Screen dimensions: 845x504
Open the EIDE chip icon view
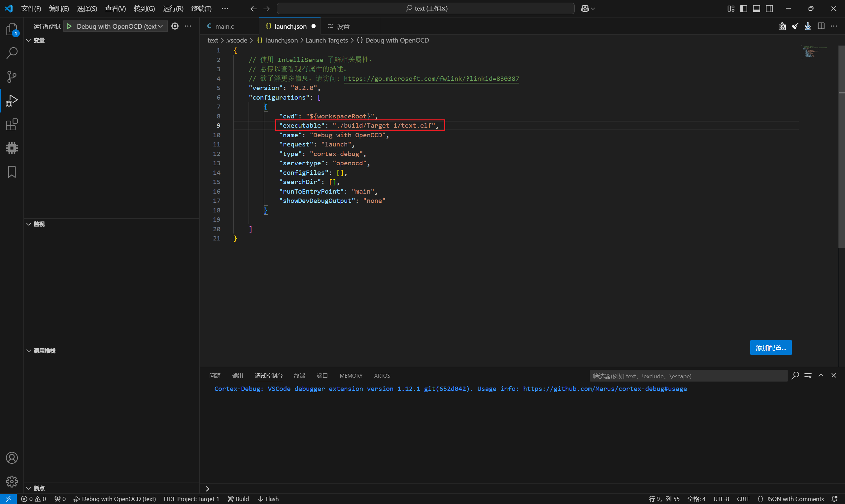point(12,148)
